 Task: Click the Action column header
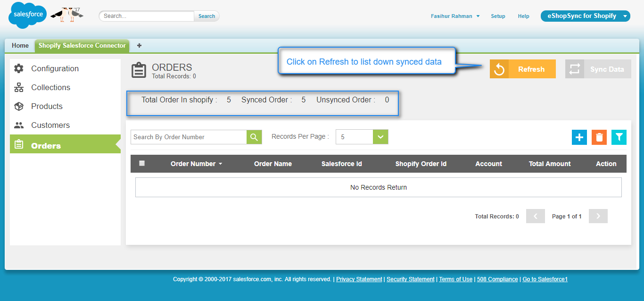click(606, 164)
